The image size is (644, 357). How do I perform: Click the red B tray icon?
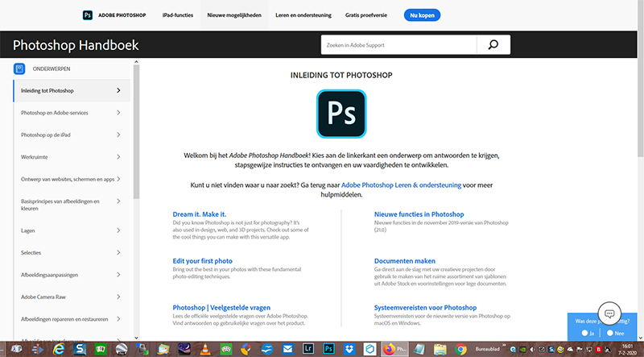tap(599, 349)
